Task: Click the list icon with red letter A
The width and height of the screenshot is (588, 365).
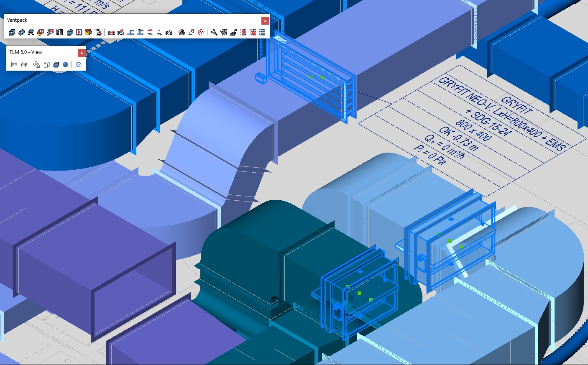Action: point(253,32)
